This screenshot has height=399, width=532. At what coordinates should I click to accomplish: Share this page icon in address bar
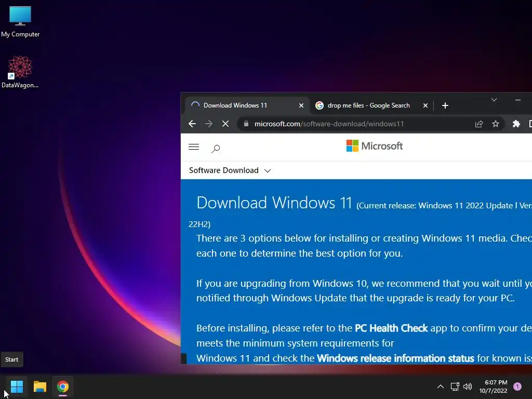478,124
